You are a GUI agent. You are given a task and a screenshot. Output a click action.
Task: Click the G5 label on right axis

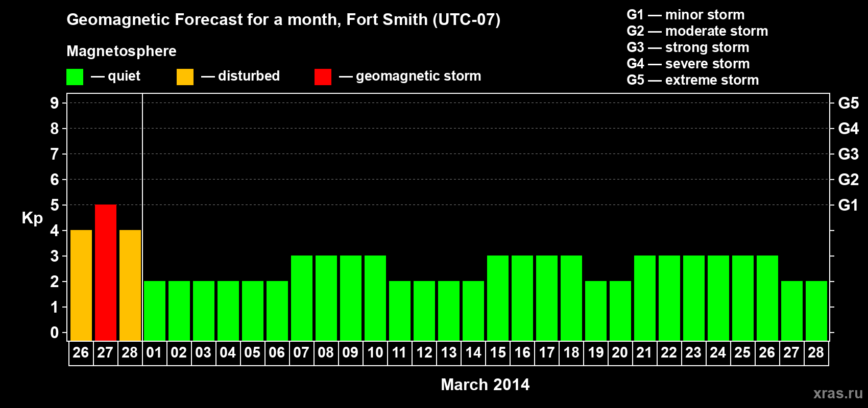pos(848,103)
